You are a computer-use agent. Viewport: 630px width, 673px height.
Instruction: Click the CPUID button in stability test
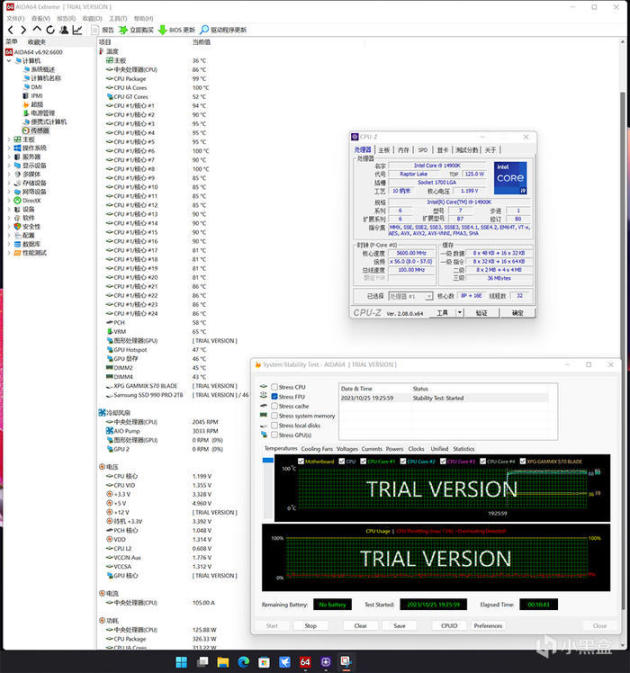449,626
